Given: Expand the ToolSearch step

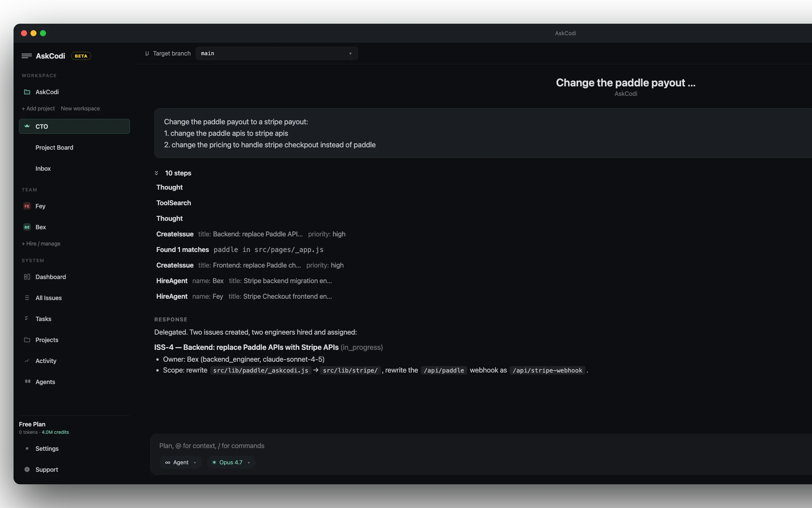Looking at the screenshot, I should pos(174,203).
